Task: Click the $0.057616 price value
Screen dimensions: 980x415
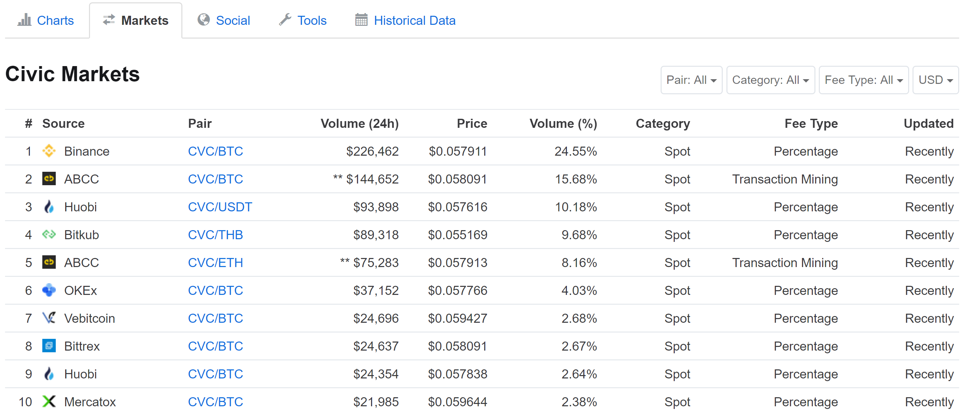Action: tap(457, 207)
